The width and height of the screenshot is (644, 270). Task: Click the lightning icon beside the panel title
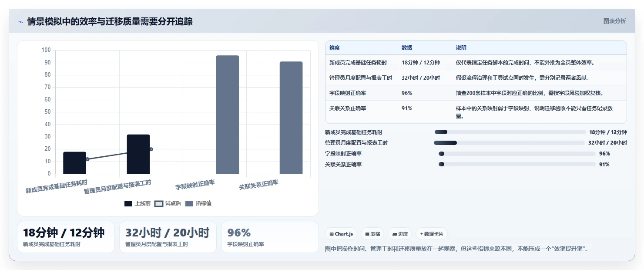(x=20, y=22)
